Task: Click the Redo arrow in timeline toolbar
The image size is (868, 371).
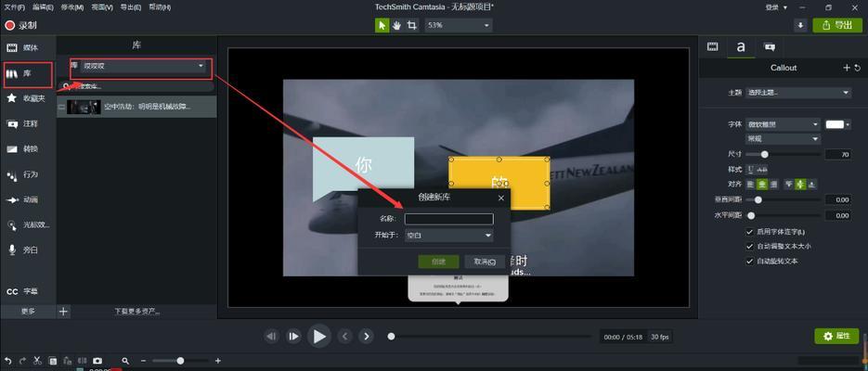Action: [x=22, y=361]
